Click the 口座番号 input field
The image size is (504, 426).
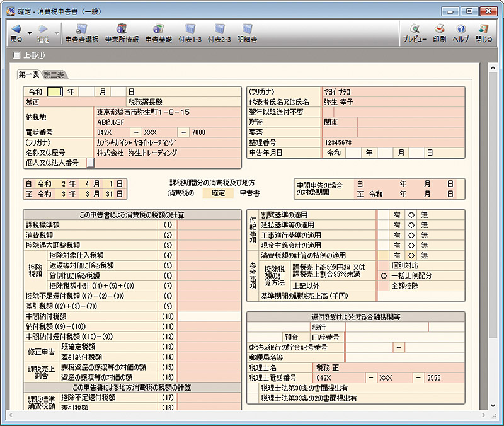(x=404, y=337)
